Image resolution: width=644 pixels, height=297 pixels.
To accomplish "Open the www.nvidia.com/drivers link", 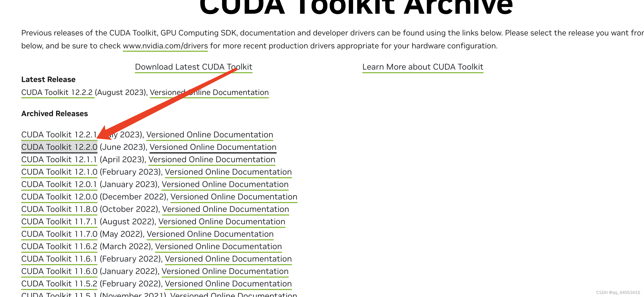I will (x=165, y=46).
